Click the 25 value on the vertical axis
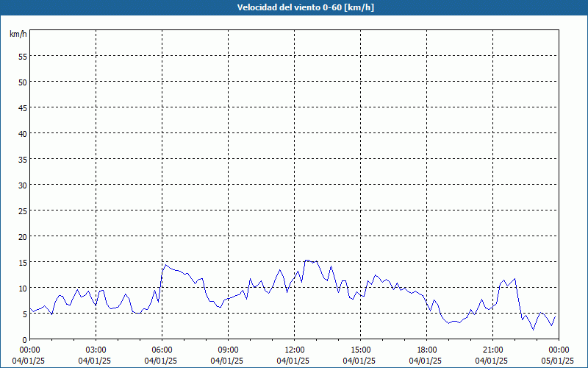Image resolution: width=588 pixels, height=368 pixels. [23, 211]
